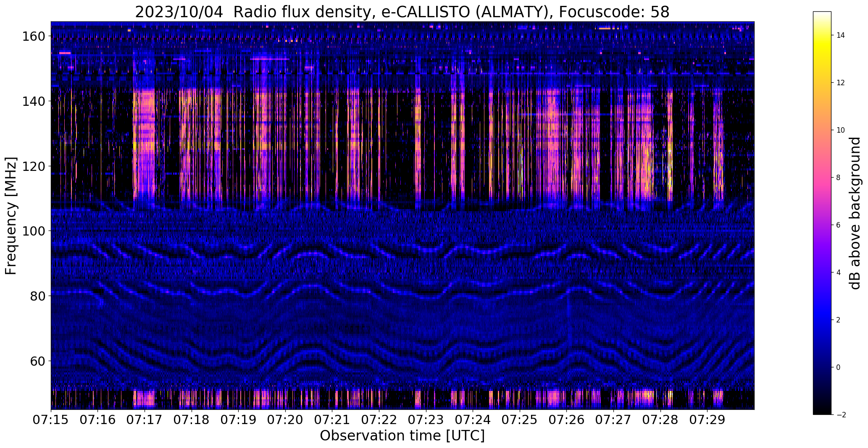Viewport: 868px width, 448px height.
Task: Click the 07:22 time tick label
Action: point(379,420)
